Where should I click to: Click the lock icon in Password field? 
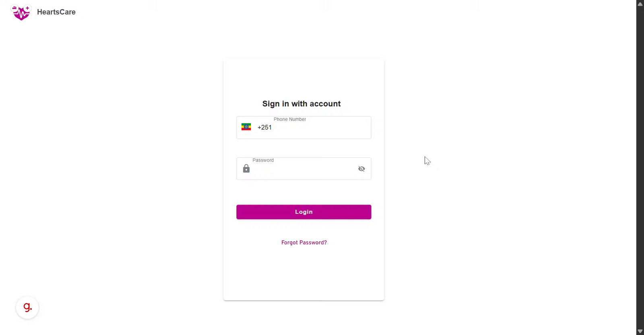click(246, 169)
